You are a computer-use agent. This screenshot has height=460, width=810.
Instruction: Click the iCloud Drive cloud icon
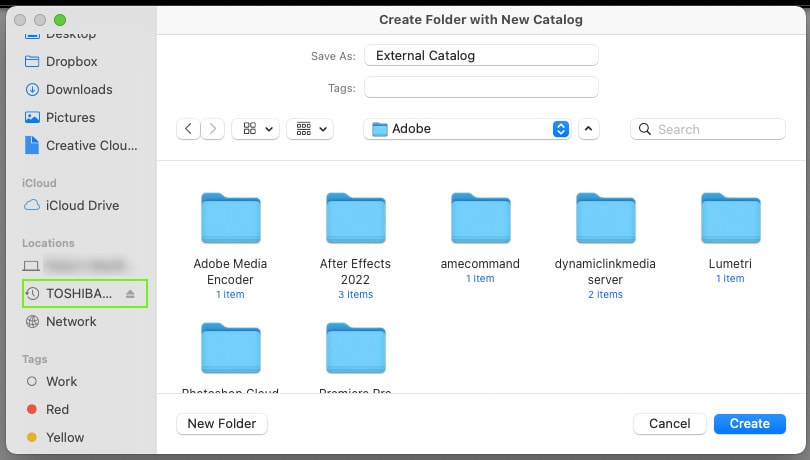[x=32, y=205]
